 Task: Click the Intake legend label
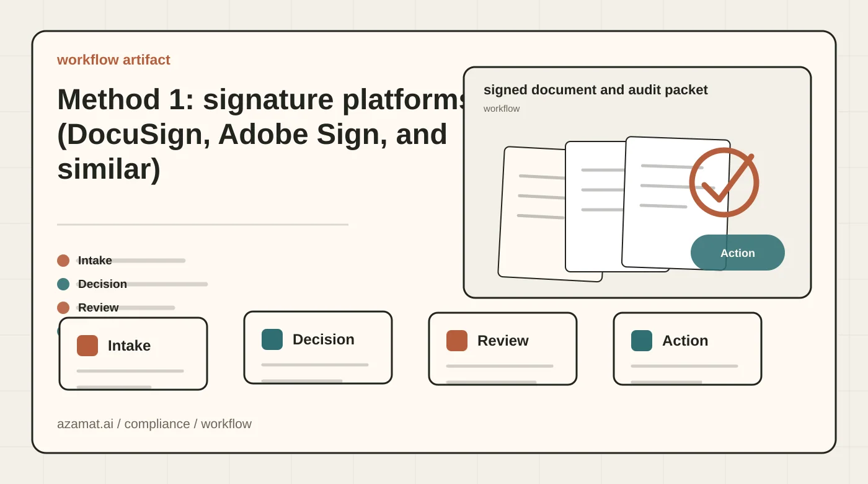coord(95,261)
